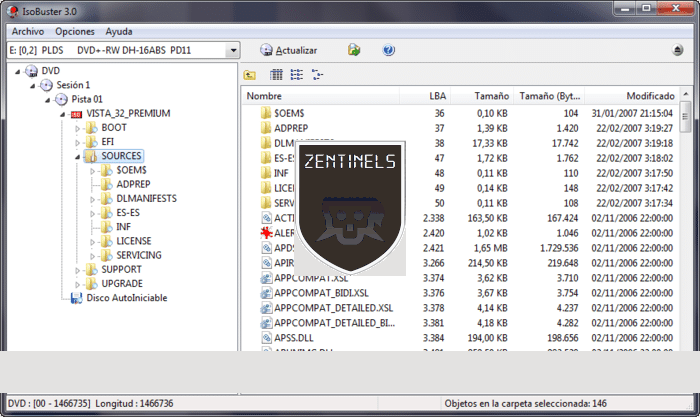Select the Pista 01 track icon

click(x=61, y=99)
